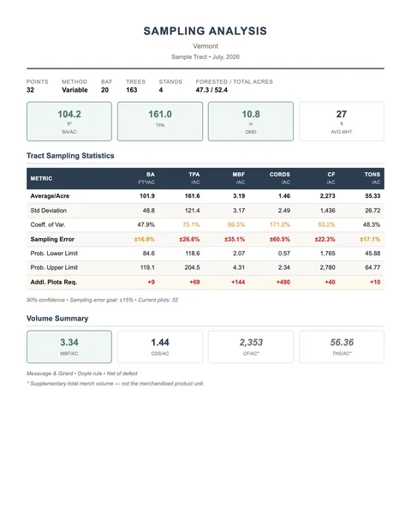The image size is (411, 532).
Task: Select Prob. Upper Limit value 204.5
Action: [193, 267]
